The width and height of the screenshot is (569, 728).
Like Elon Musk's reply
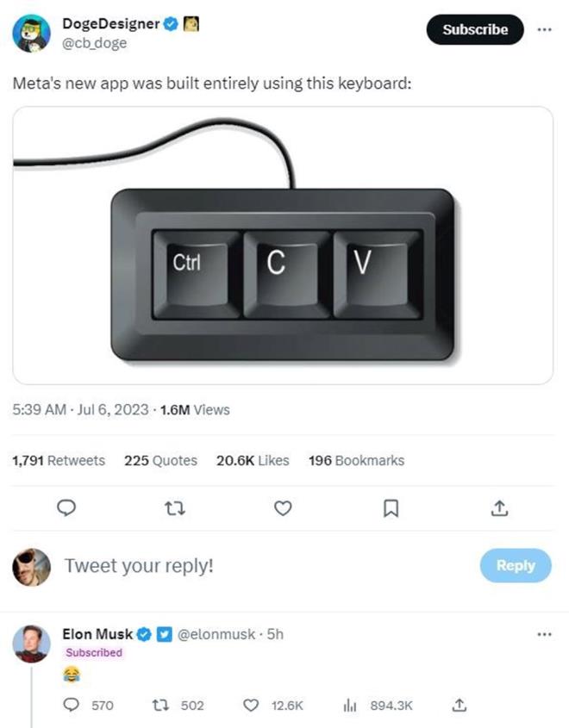click(252, 705)
